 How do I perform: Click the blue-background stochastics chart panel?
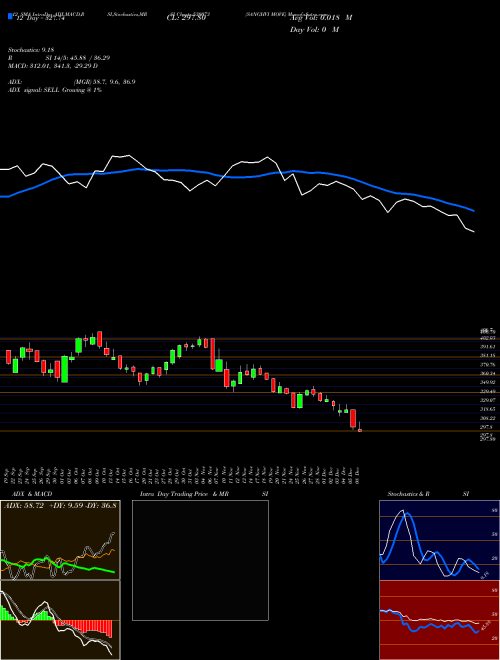(439, 540)
